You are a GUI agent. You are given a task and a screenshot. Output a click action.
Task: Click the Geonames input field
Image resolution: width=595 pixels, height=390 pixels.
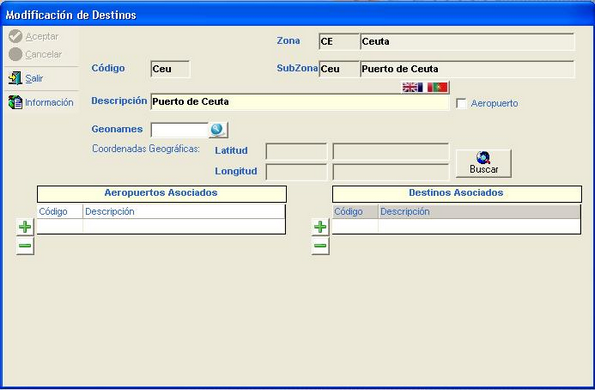(180, 130)
